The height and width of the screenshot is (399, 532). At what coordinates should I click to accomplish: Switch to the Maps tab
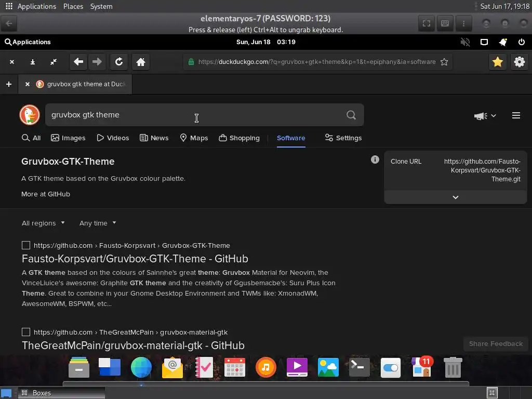pos(194,138)
